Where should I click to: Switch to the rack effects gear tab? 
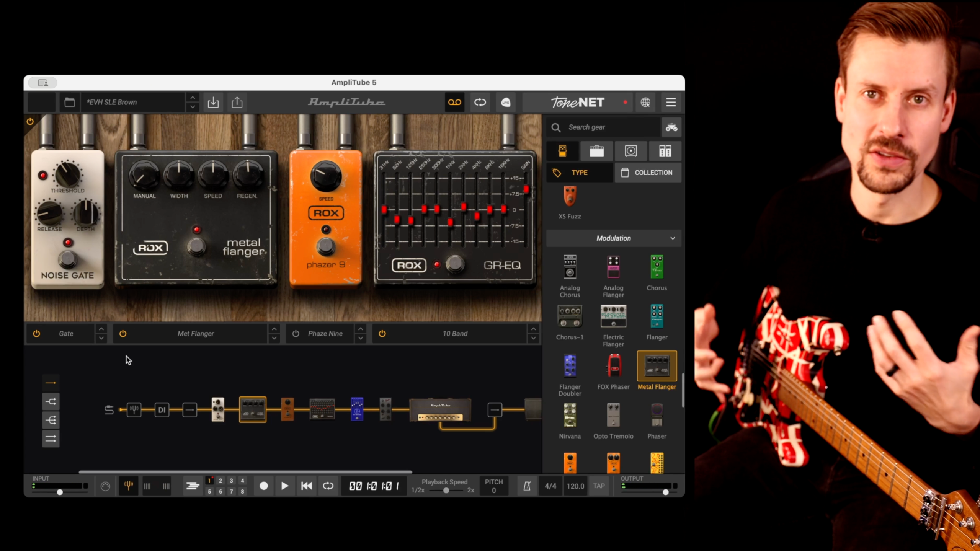(x=665, y=151)
